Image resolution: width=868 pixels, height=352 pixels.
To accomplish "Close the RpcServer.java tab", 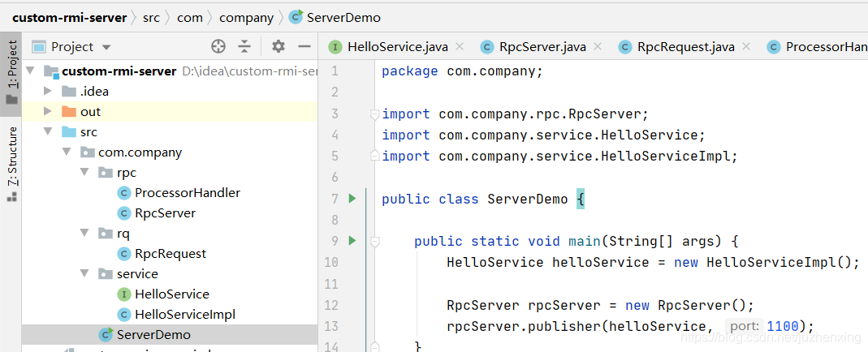I will [x=597, y=47].
